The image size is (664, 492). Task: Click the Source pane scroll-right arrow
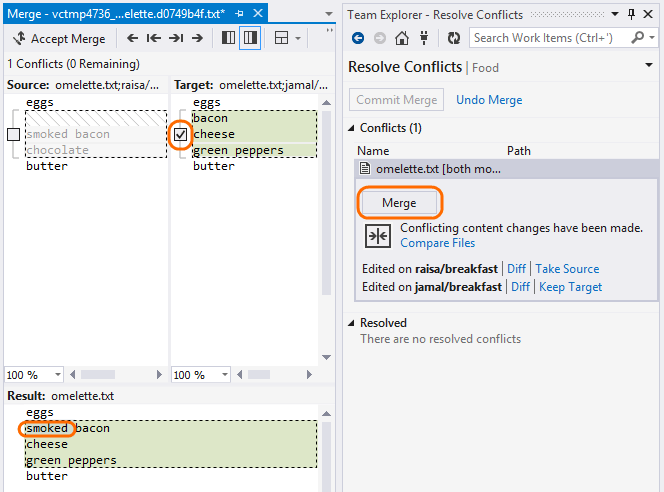click(x=159, y=375)
